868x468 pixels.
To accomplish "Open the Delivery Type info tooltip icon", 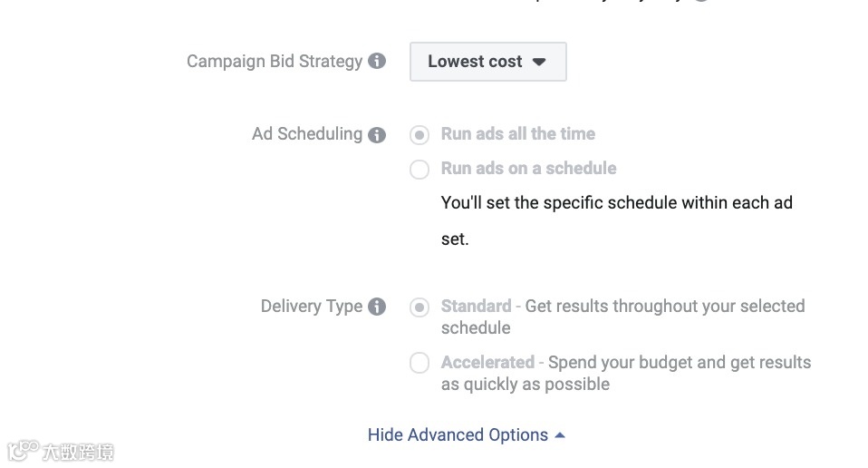I will (377, 307).
